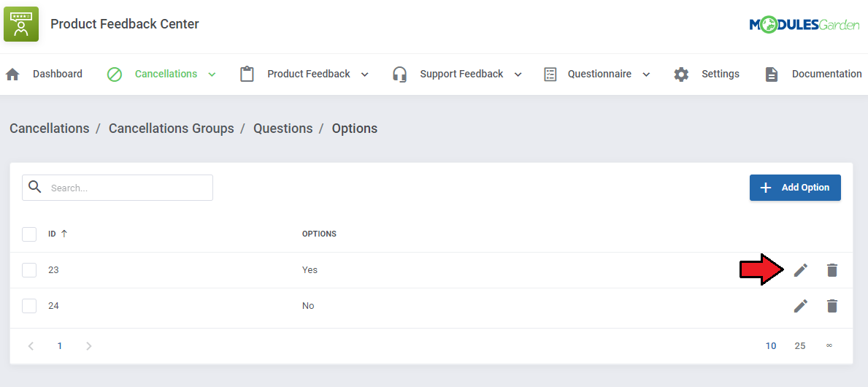The height and width of the screenshot is (387, 868).
Task: Open the Questionnaire menu item
Action: click(x=599, y=74)
